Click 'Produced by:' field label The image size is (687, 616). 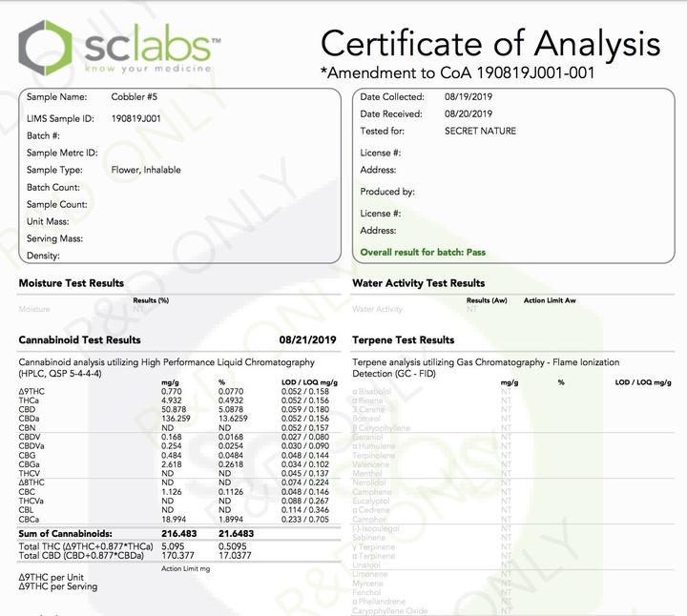click(387, 192)
